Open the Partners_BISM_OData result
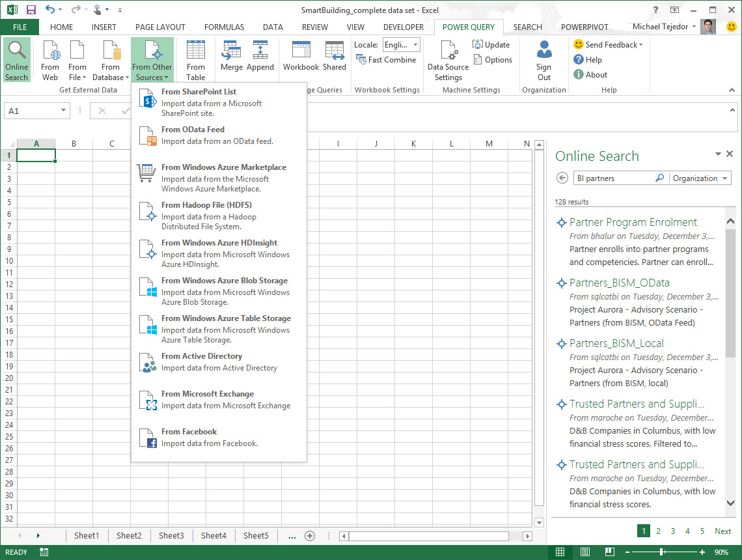Screen dimensions: 742x560 coord(620,283)
